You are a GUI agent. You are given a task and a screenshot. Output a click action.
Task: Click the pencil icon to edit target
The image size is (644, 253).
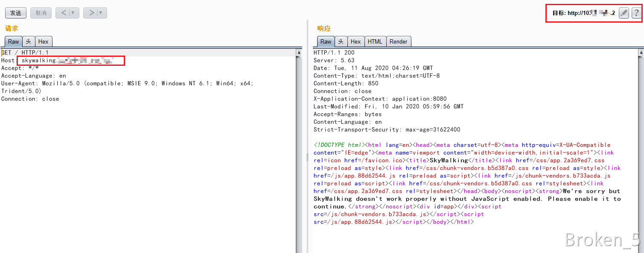tap(624, 13)
